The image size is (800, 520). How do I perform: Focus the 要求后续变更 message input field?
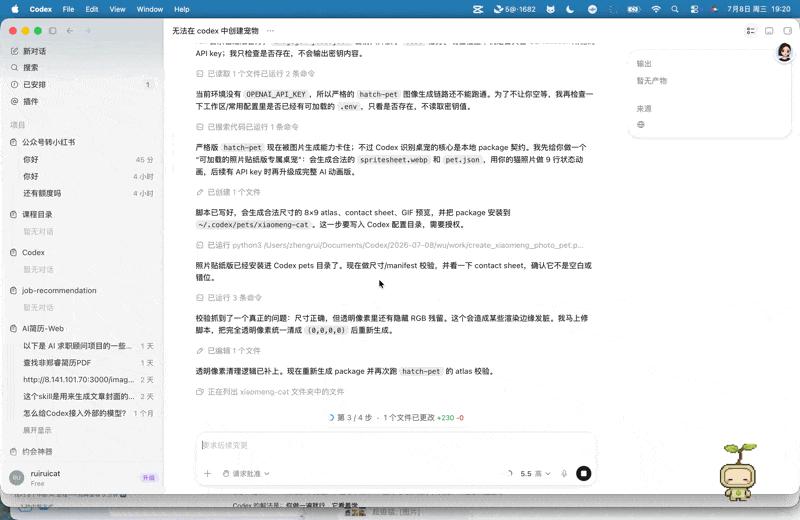pos(396,445)
